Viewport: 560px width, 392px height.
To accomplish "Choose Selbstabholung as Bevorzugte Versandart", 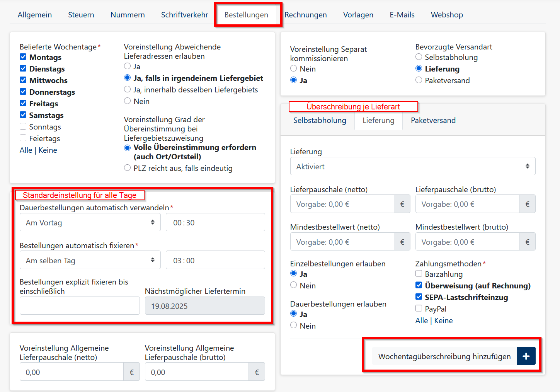I will [419, 57].
